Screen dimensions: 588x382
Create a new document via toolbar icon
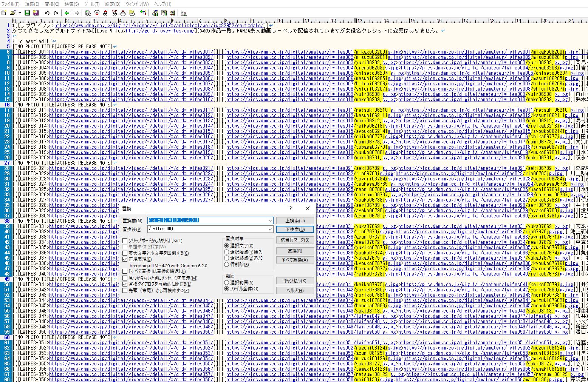click(4, 13)
